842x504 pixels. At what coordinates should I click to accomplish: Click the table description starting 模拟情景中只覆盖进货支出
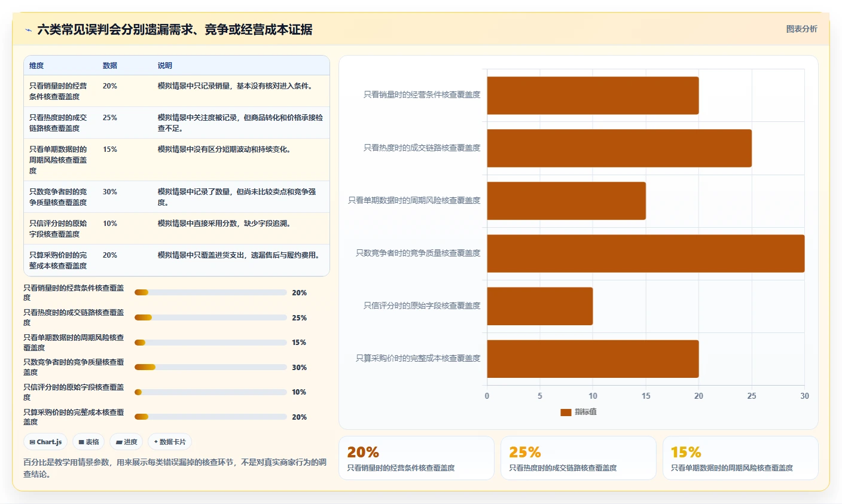point(240,255)
